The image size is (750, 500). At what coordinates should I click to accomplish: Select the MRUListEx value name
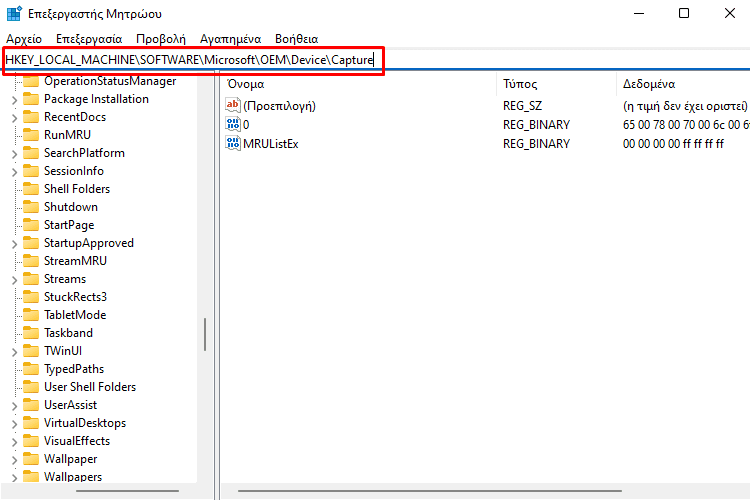click(271, 144)
